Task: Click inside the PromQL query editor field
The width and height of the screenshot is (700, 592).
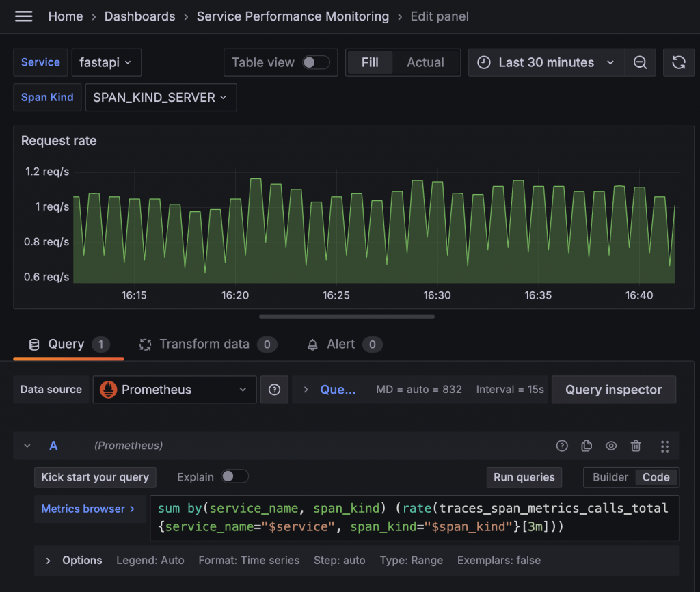Action: pos(413,517)
